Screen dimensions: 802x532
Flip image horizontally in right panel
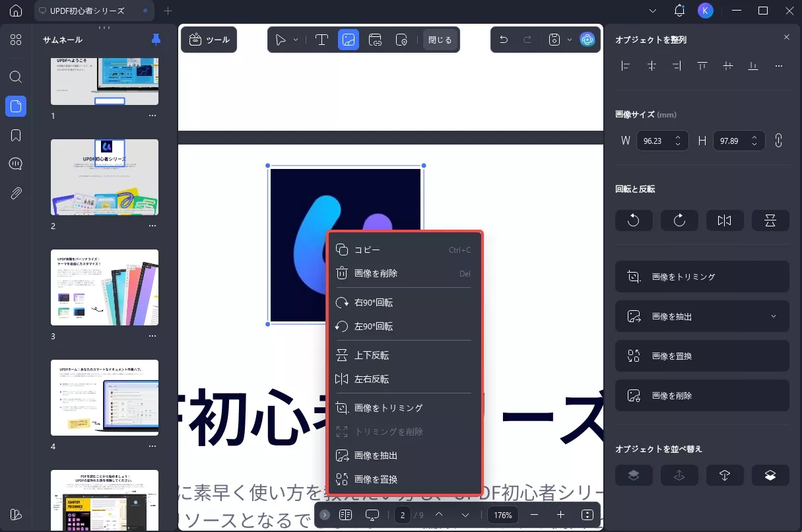725,220
